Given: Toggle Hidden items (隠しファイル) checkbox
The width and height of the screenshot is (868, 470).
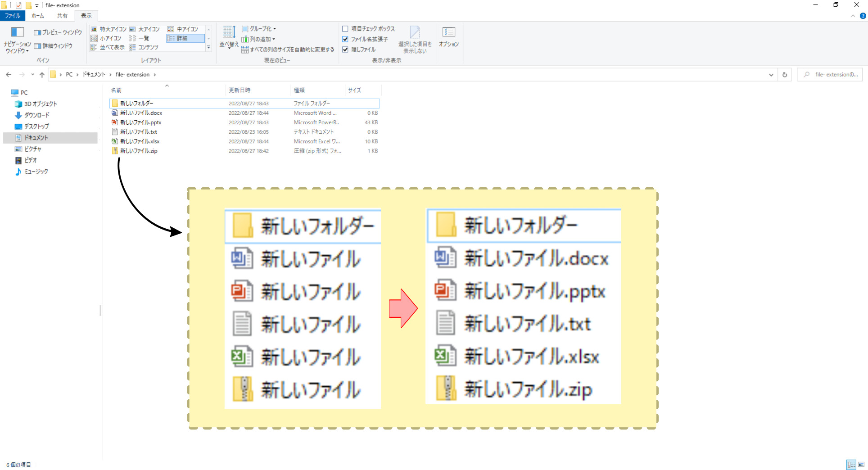Looking at the screenshot, I should pos(345,50).
